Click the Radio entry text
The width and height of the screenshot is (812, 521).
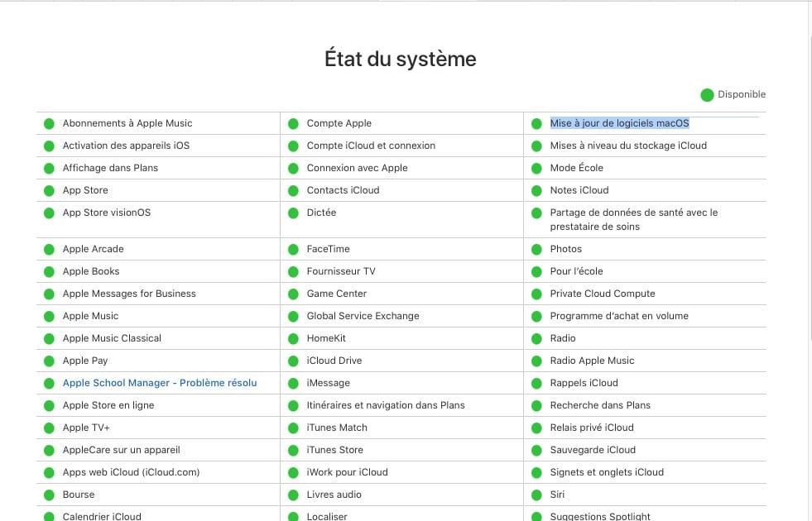(x=563, y=338)
